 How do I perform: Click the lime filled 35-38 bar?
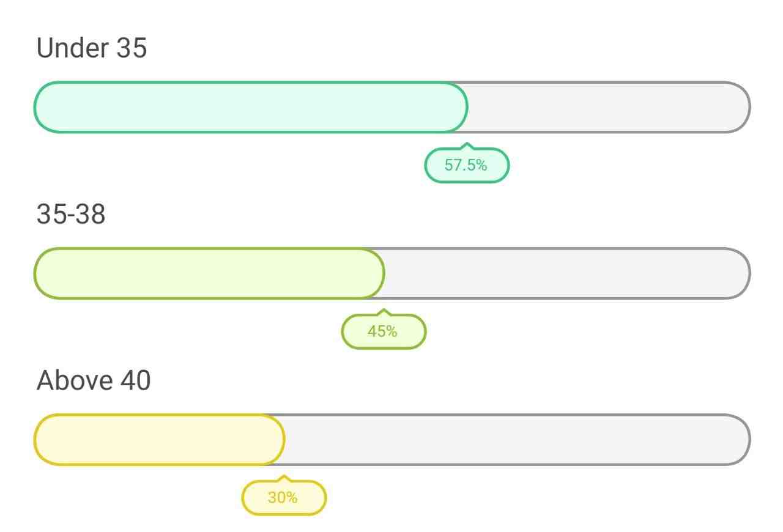[209, 273]
